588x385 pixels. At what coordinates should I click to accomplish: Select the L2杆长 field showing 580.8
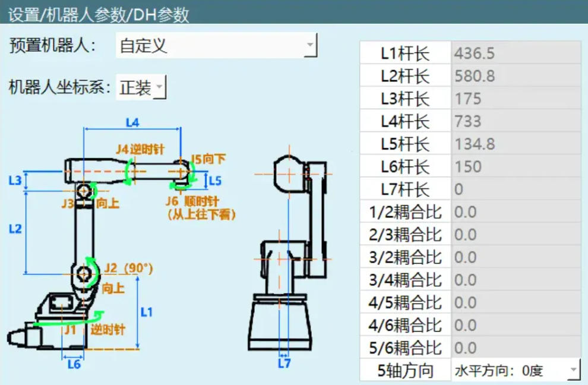(x=515, y=76)
